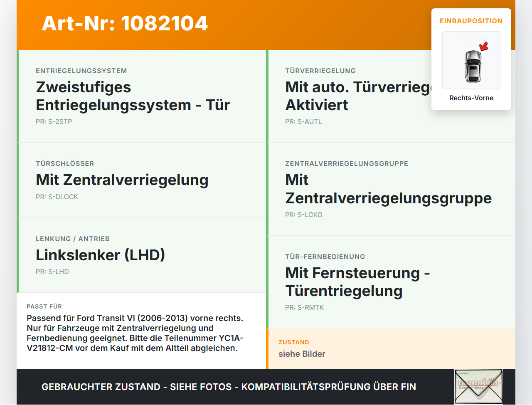This screenshot has width=532, height=405.
Task: Click the Ford Transit VI fitment description paragraph
Action: [x=135, y=333]
